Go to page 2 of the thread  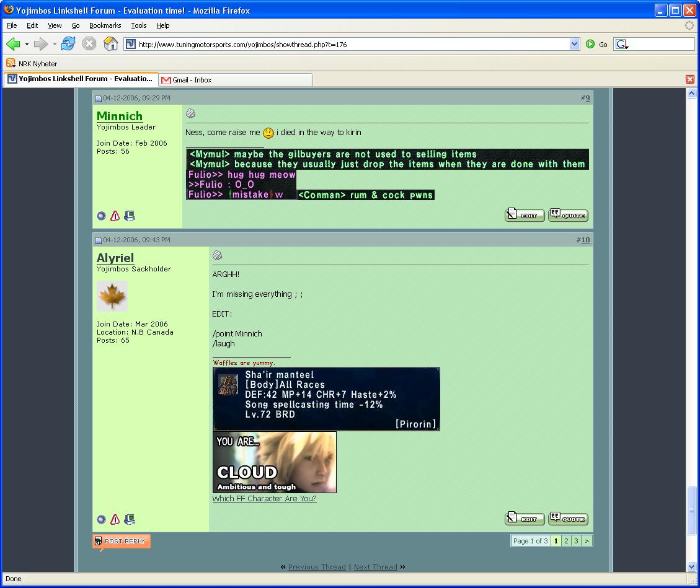coord(566,541)
